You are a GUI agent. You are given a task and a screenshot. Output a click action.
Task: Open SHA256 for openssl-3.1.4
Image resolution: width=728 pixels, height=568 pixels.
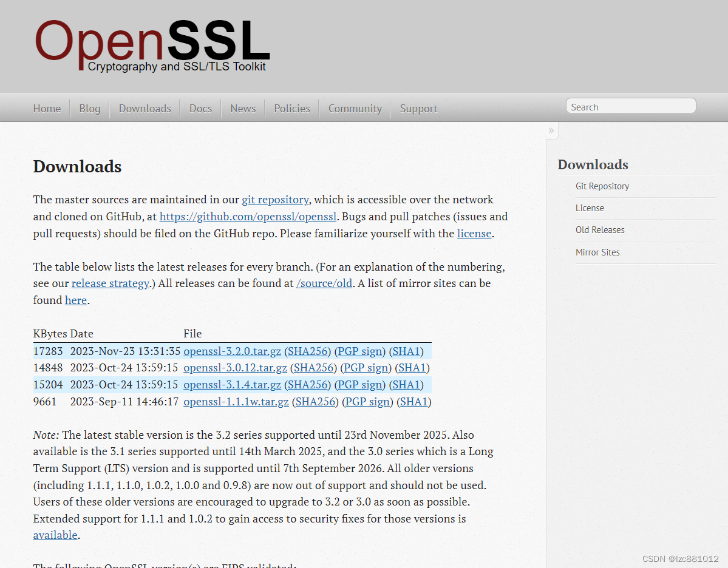tap(308, 385)
